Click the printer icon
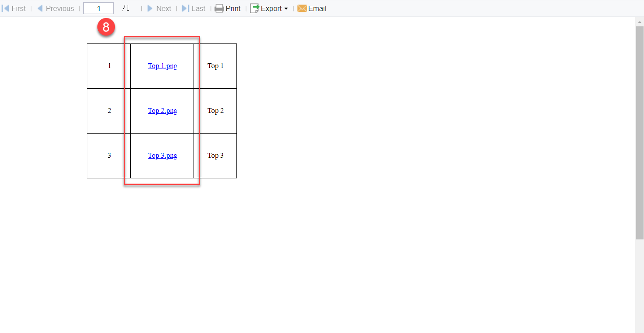 pos(219,8)
